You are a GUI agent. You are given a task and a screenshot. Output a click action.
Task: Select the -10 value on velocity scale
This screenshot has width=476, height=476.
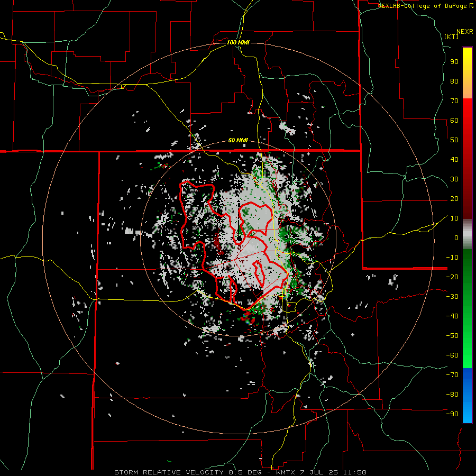(x=452, y=258)
